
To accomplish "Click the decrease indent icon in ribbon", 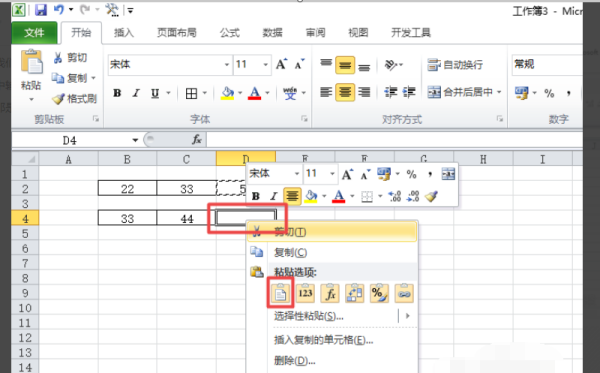I will pos(391,92).
